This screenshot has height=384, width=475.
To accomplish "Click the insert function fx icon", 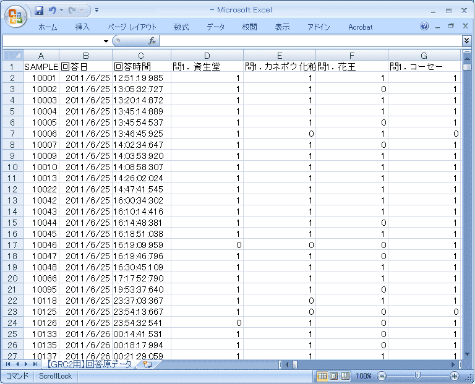I will pyautogui.click(x=152, y=41).
